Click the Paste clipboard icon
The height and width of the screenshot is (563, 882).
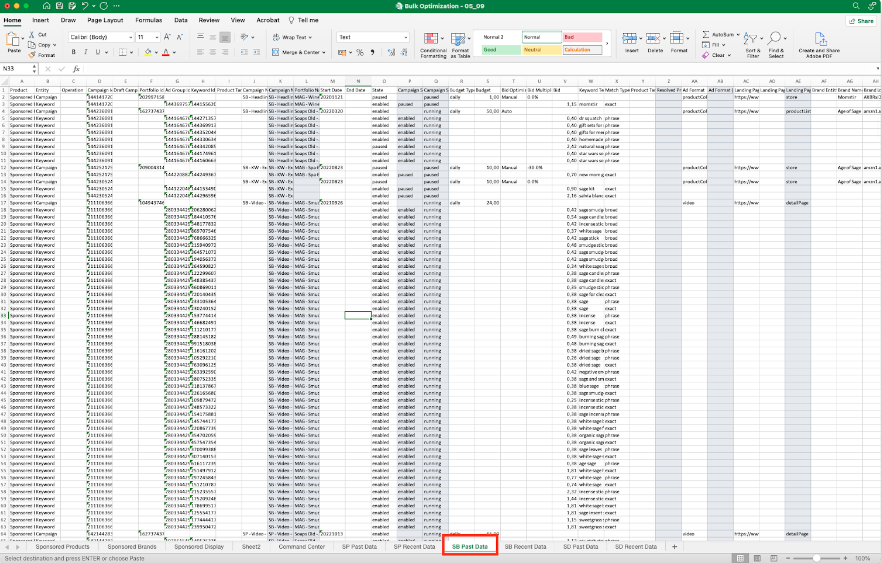[14, 38]
